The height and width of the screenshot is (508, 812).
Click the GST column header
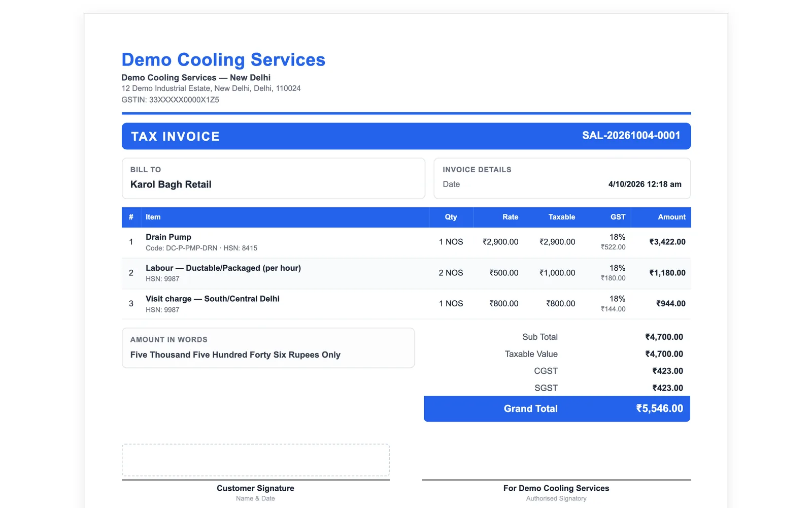click(x=618, y=217)
